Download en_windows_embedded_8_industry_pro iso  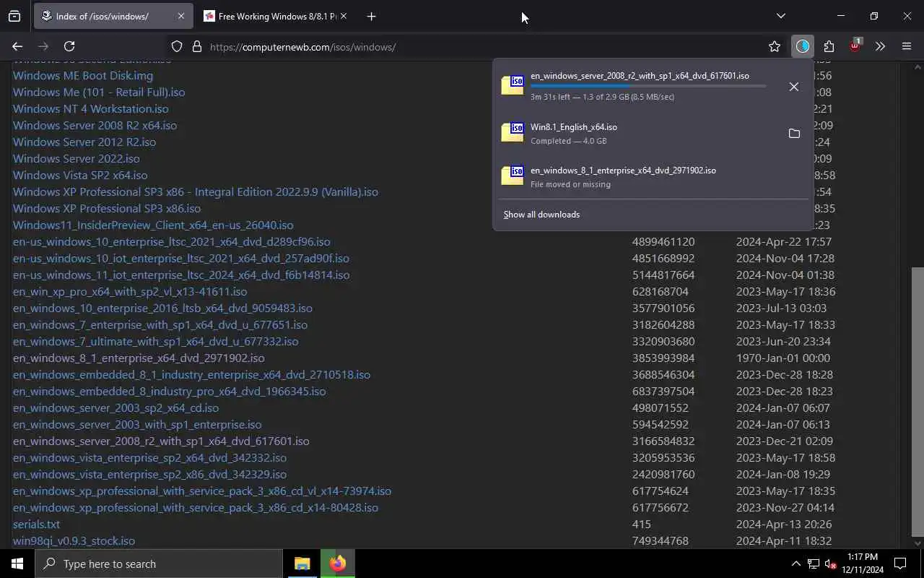(x=170, y=391)
